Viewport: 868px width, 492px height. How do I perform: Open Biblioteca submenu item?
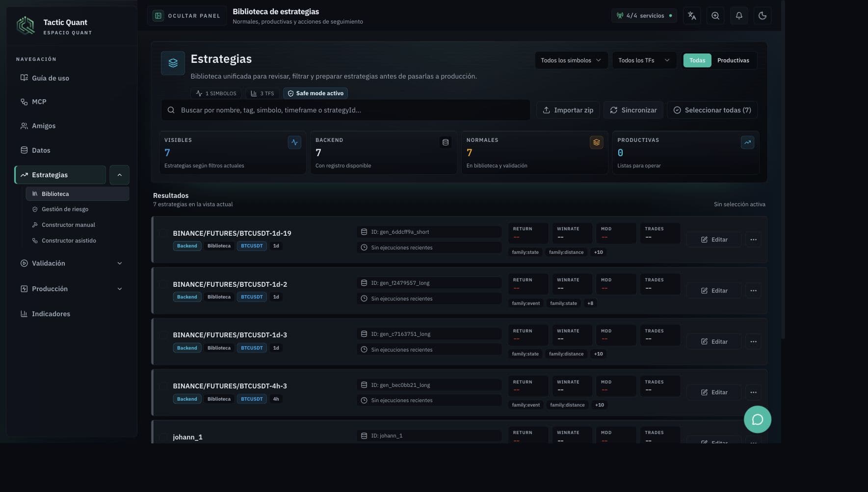coord(78,194)
